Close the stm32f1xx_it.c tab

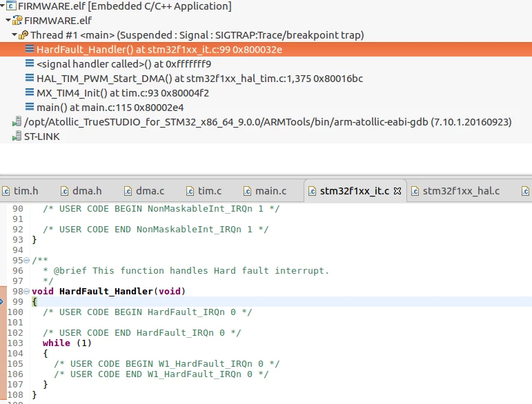pos(397,191)
